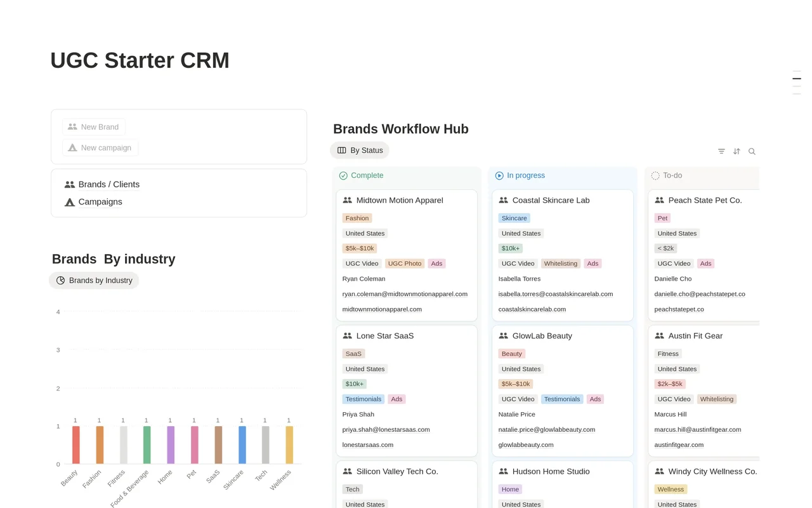Click the people icon beside Hudson Home Studio
This screenshot has width=812, height=508.
(x=503, y=472)
